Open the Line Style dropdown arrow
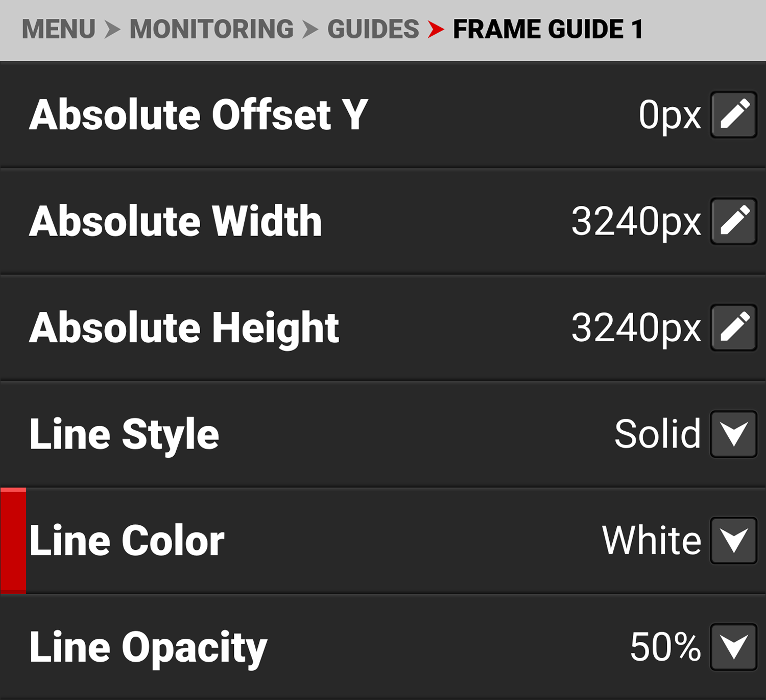 point(734,434)
